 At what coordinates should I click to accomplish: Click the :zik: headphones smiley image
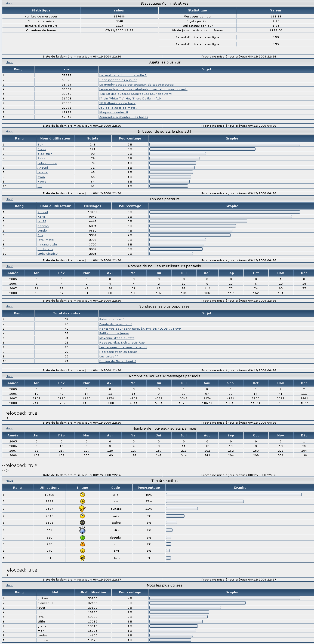[82, 530]
